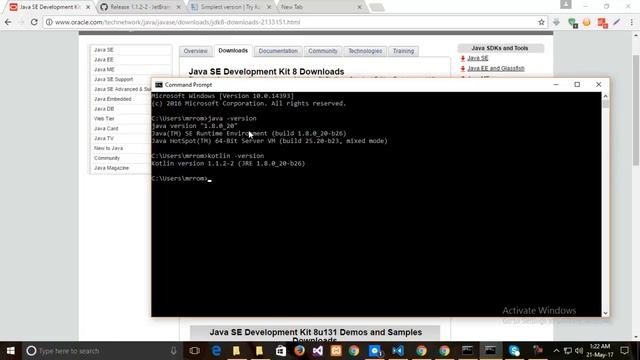Click Command Prompt scrollbar up arrow
The width and height of the screenshot is (640, 360).
click(605, 96)
